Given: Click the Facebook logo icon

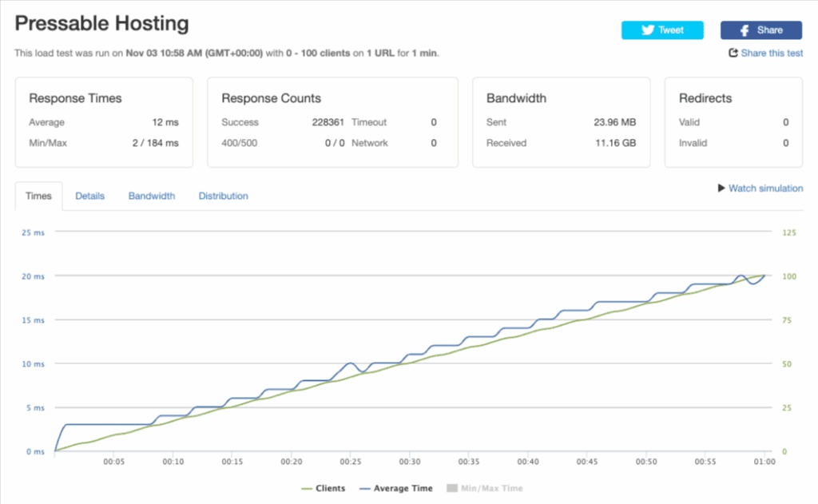Looking at the screenshot, I should click(x=745, y=30).
